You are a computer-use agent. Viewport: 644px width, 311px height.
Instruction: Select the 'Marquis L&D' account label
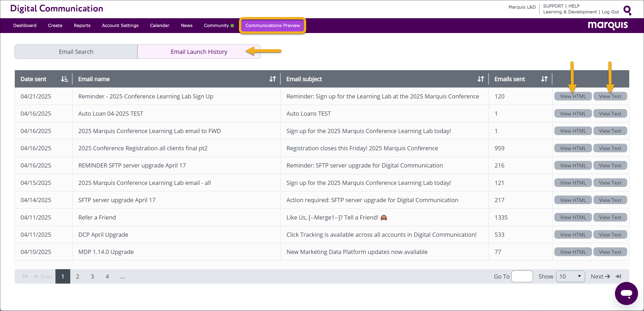coord(522,7)
